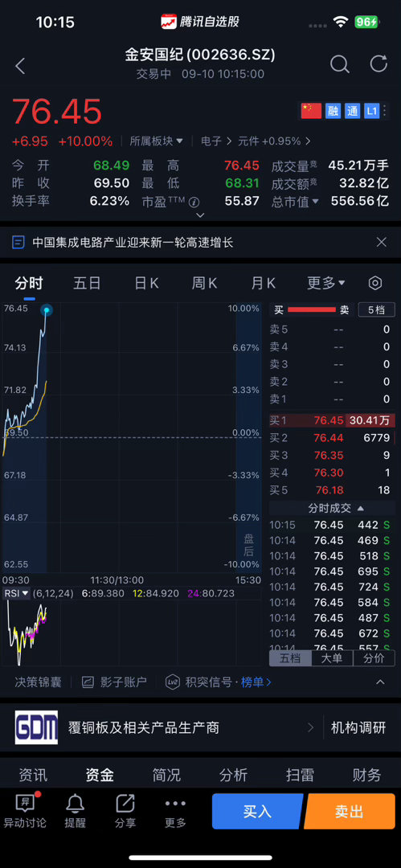
Task: Open chart settings hexagon icon
Action: point(375,284)
